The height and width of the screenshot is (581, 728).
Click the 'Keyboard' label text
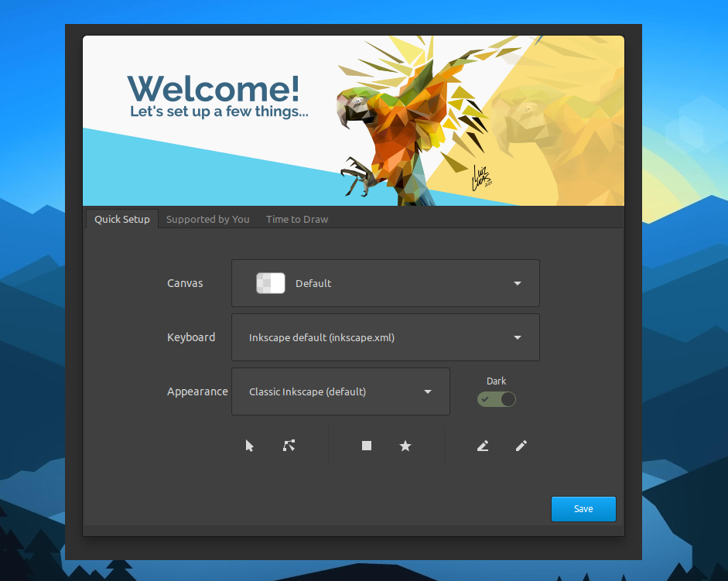pyautogui.click(x=191, y=337)
